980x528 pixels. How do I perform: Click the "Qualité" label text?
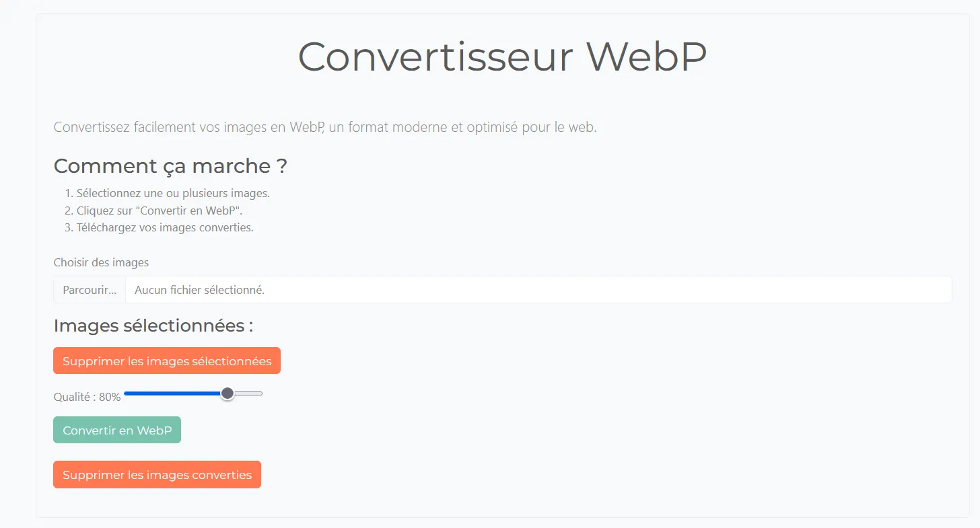click(x=73, y=398)
